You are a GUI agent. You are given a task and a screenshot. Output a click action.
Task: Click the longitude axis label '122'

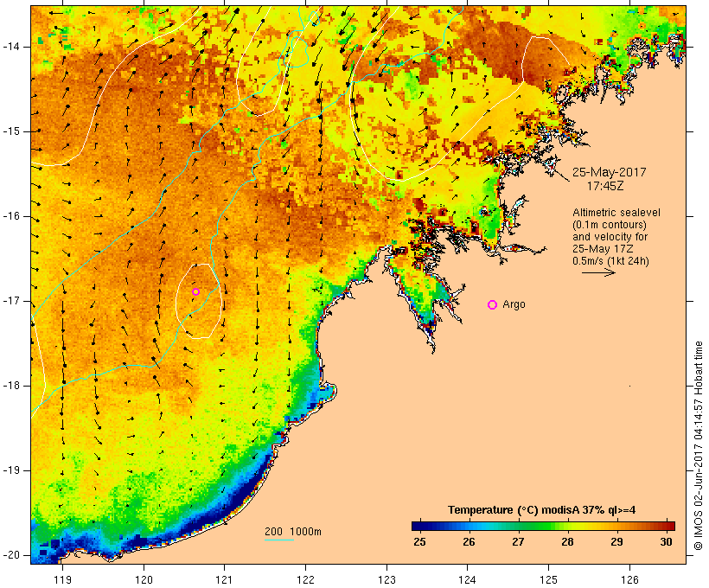[x=306, y=579]
